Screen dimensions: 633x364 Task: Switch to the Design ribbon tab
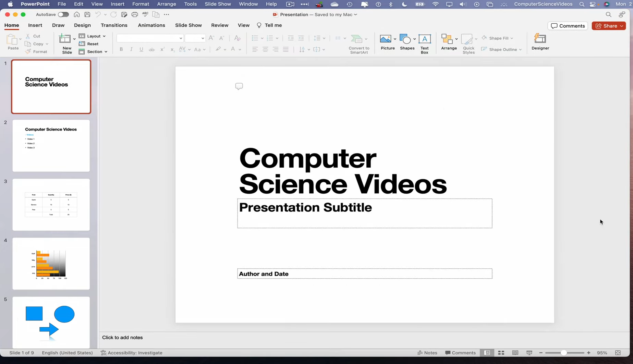(82, 25)
